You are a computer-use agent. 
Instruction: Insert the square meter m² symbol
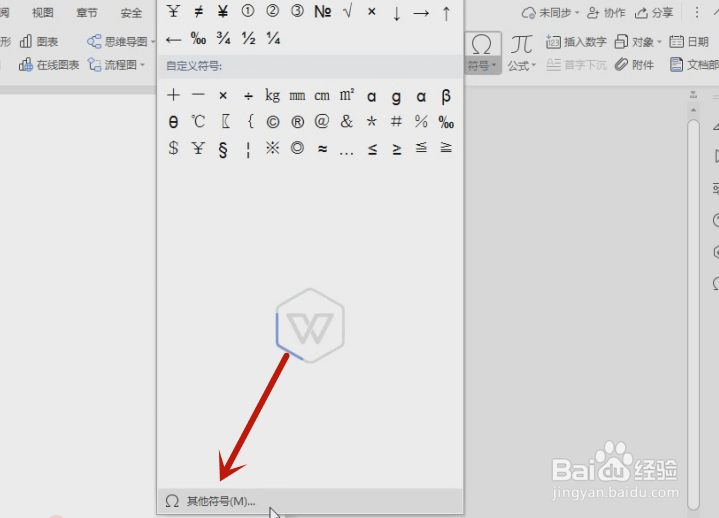347,95
